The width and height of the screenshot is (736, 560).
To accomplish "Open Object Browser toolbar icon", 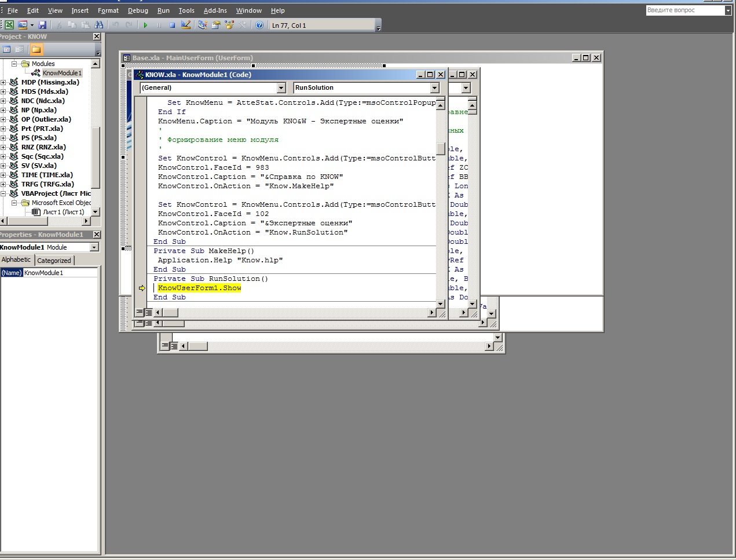I will click(x=229, y=25).
